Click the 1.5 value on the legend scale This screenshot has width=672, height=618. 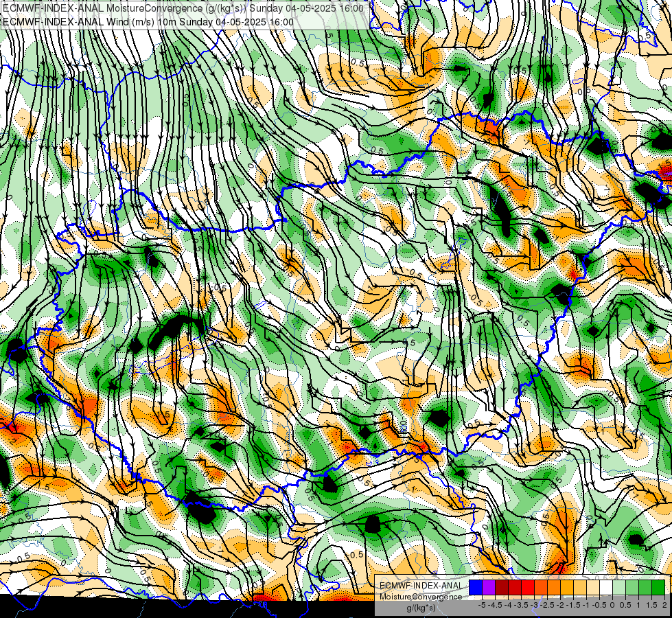[x=651, y=605]
